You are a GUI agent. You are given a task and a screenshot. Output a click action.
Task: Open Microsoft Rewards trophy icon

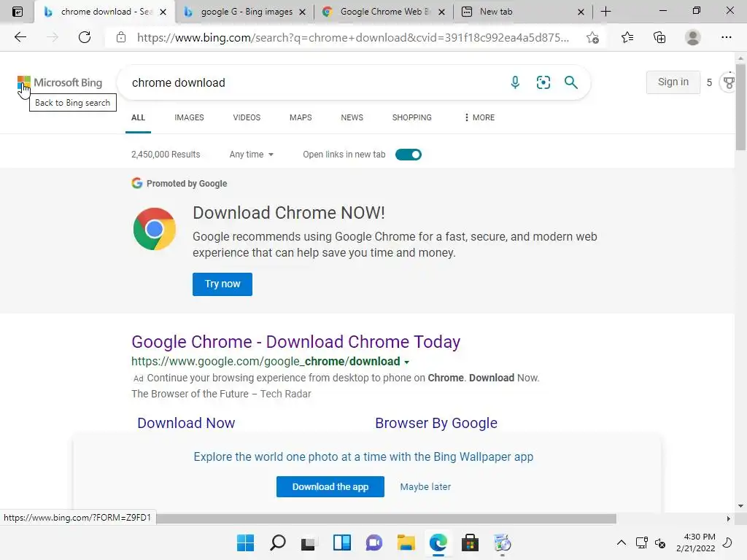[729, 82]
